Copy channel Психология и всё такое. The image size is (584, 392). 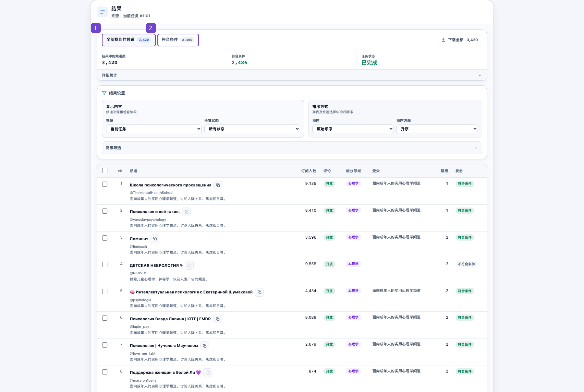187,212
